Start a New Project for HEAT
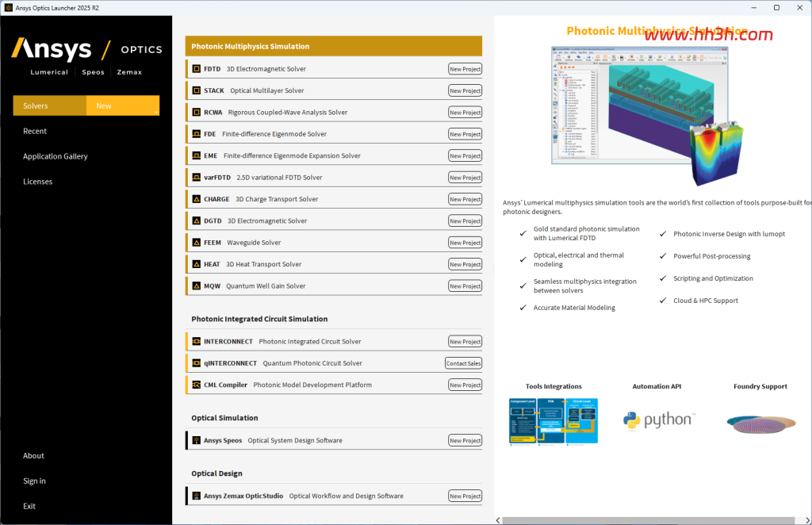Image resolution: width=812 pixels, height=525 pixels. (x=465, y=265)
